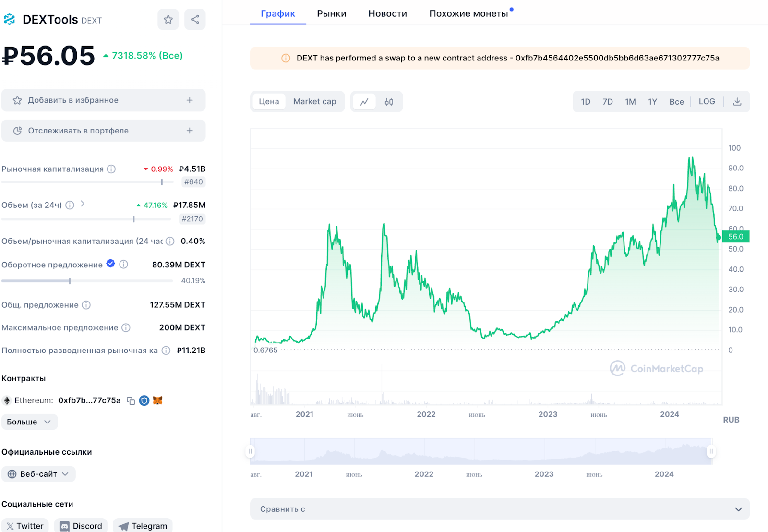Click 80.39M DEXT circulating supply value

coord(179,265)
